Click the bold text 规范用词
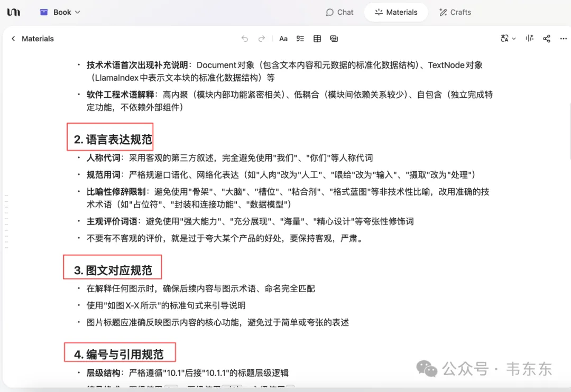This screenshot has height=392, width=571. [104, 175]
